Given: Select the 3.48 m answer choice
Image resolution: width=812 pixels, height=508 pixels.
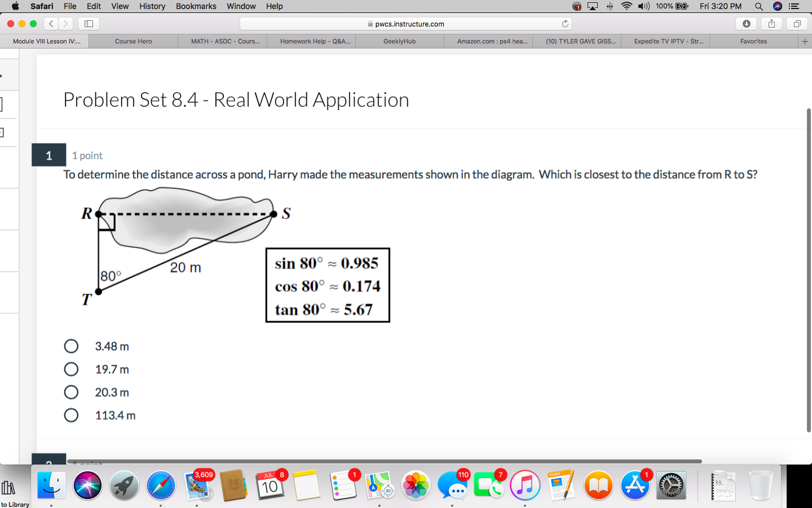Looking at the screenshot, I should pyautogui.click(x=71, y=346).
